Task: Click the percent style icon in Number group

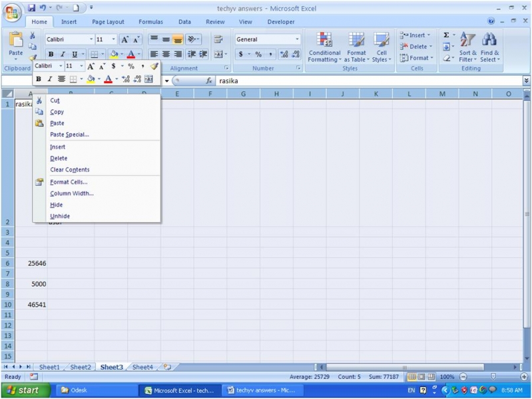Action: click(258, 55)
